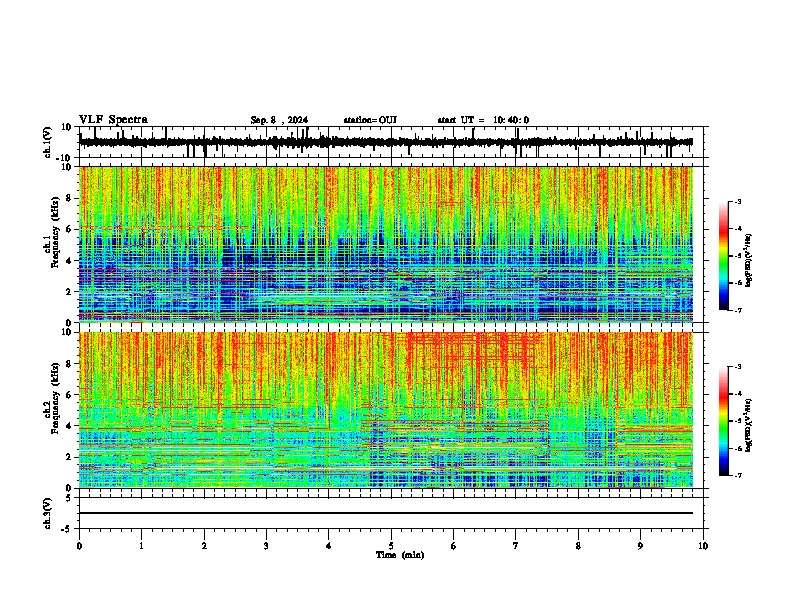This screenshot has height=612, width=792.
Task: Click the date label "Sep. 8 , 2024"
Action: tap(279, 120)
